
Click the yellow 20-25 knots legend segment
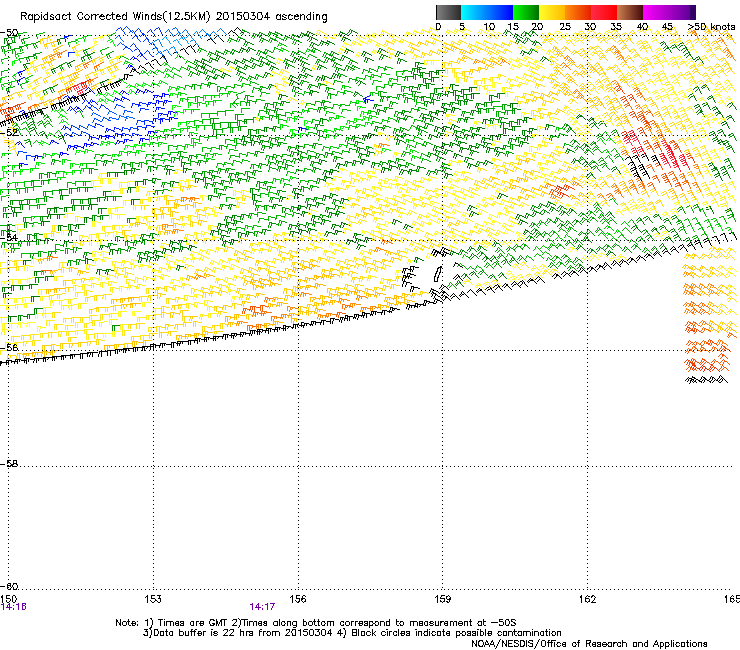pyautogui.click(x=552, y=12)
